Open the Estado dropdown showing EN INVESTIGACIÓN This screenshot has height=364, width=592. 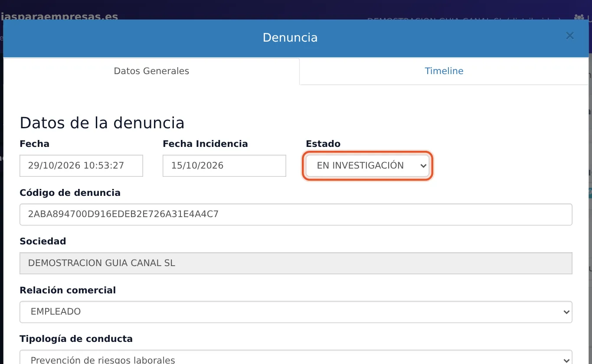(x=367, y=166)
